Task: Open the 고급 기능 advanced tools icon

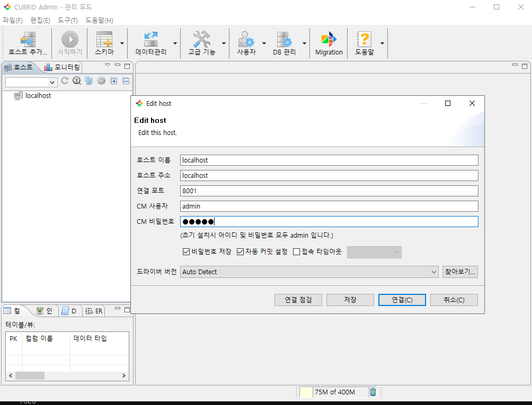Action: (202, 40)
